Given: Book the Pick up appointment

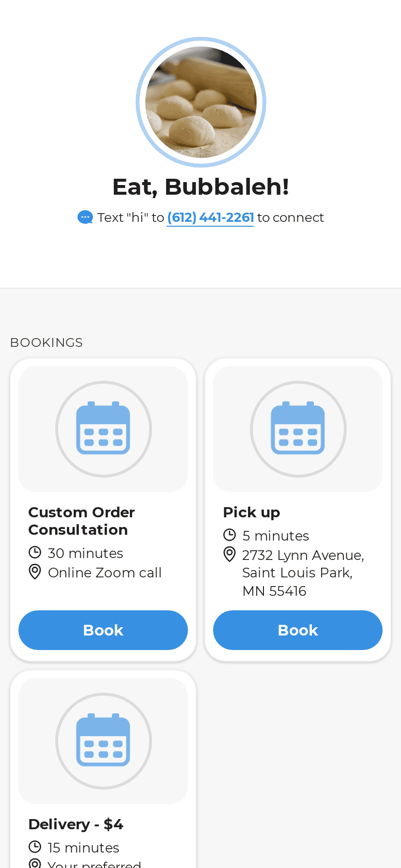Looking at the screenshot, I should (x=298, y=630).
